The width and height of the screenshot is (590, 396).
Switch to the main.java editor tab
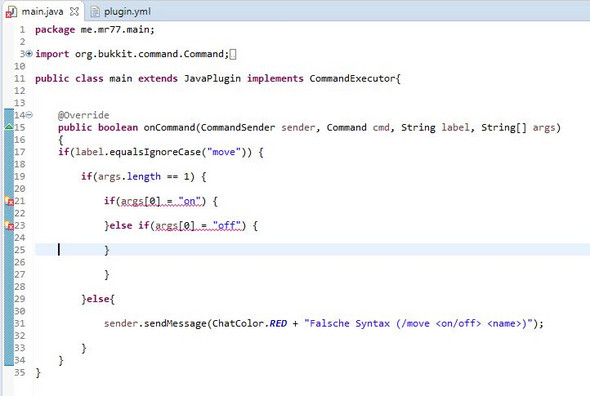point(42,11)
